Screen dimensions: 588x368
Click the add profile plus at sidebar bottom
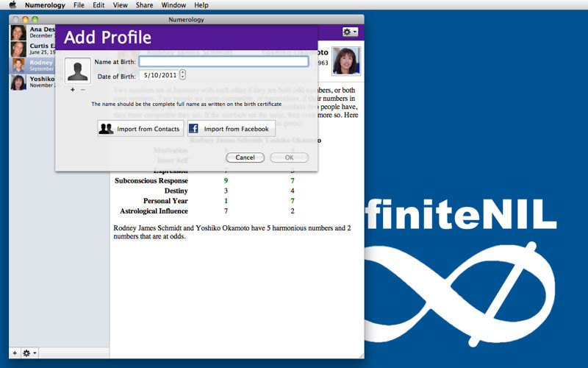[15, 353]
